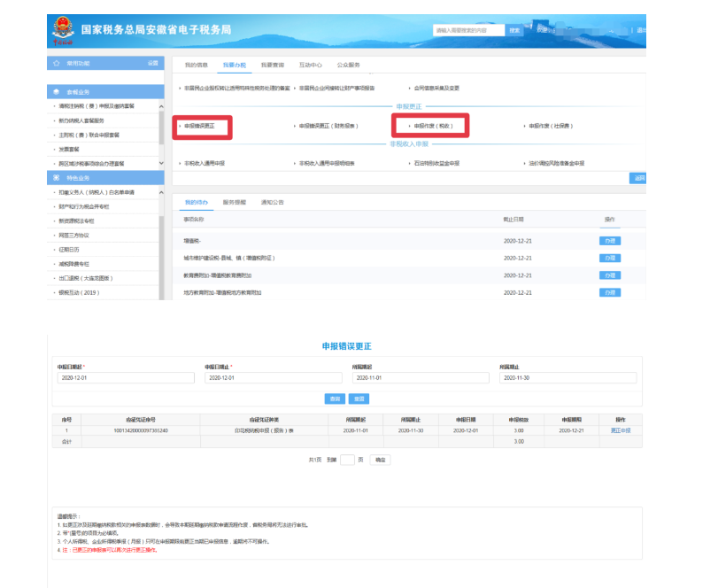
Task: Click down arrow of 套餐业务 list scrollbar
Action: (x=161, y=163)
